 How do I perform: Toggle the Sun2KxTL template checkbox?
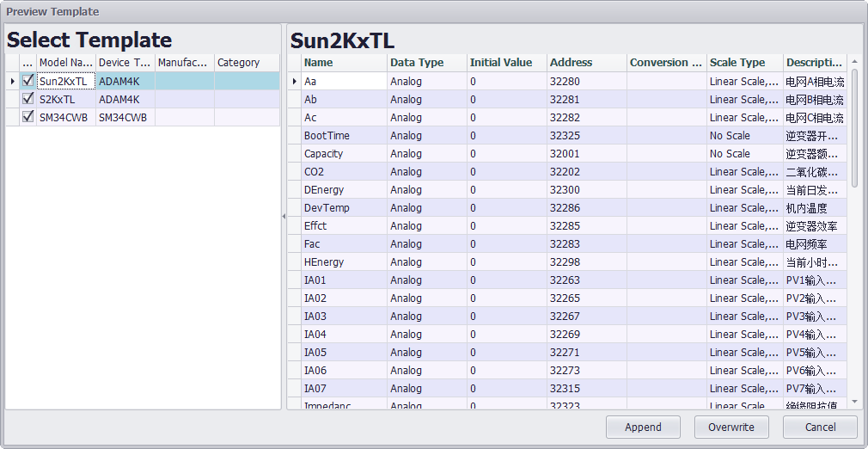[28, 81]
